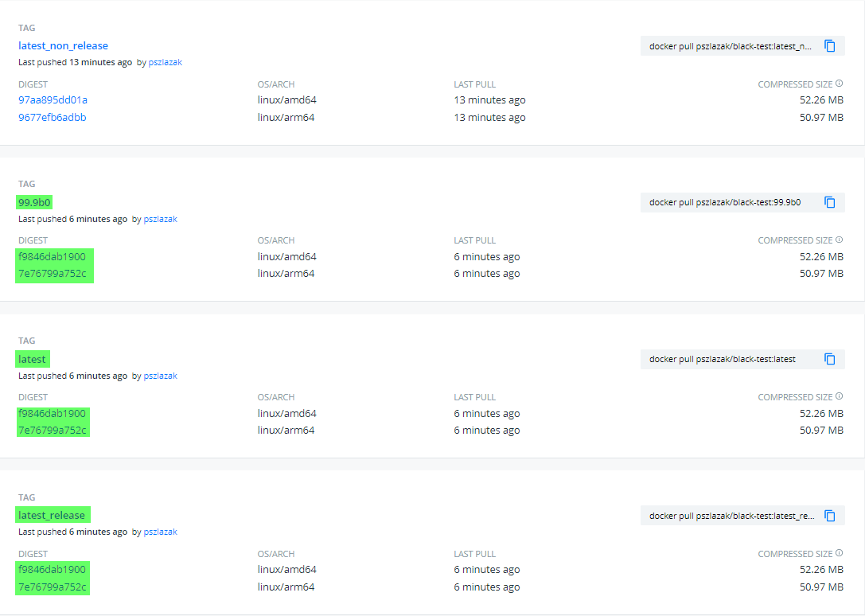The width and height of the screenshot is (865, 616).
Task: Open digest 7e76799a752c under latest_release
Action: (x=53, y=587)
